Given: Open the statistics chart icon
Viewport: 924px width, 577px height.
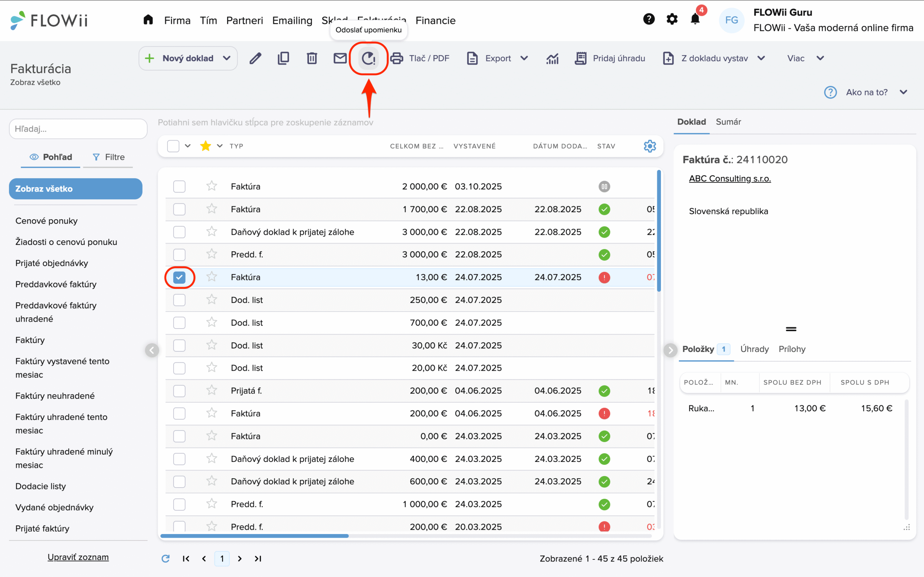Looking at the screenshot, I should click(552, 58).
